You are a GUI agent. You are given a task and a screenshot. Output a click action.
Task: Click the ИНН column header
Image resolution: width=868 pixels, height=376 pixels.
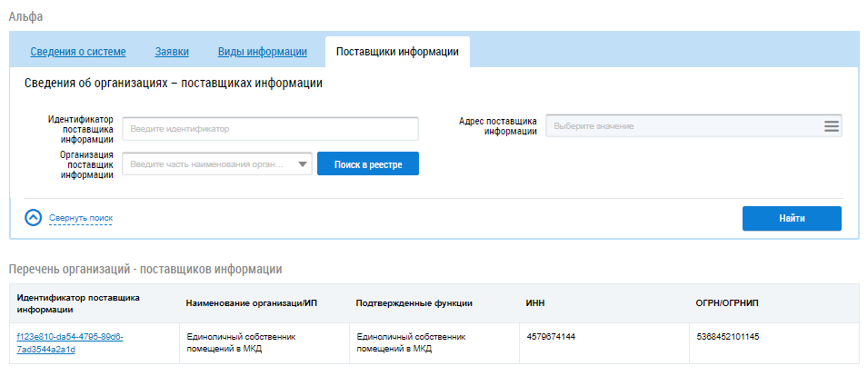click(535, 302)
